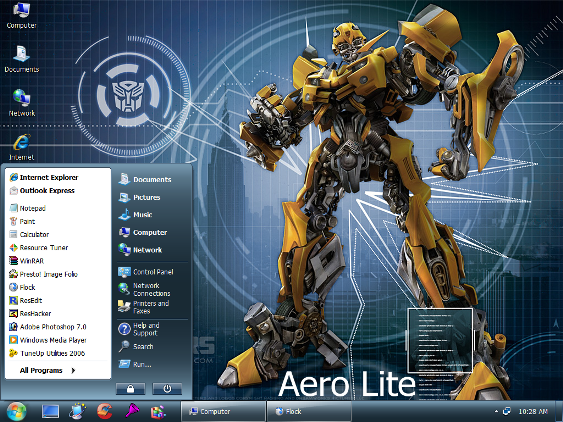Launch ResHacker from the start menu
Image resolution: width=563 pixels, height=422 pixels.
[x=30, y=314]
